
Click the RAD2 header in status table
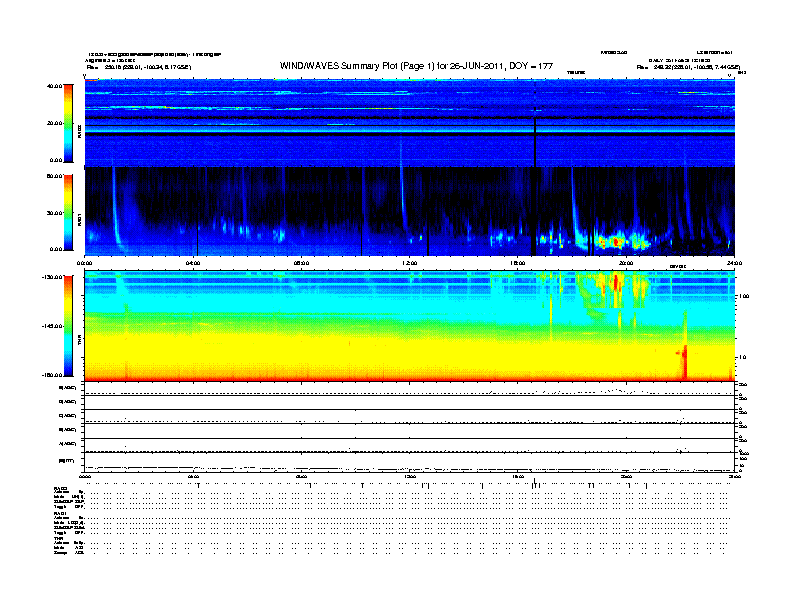tap(60, 488)
